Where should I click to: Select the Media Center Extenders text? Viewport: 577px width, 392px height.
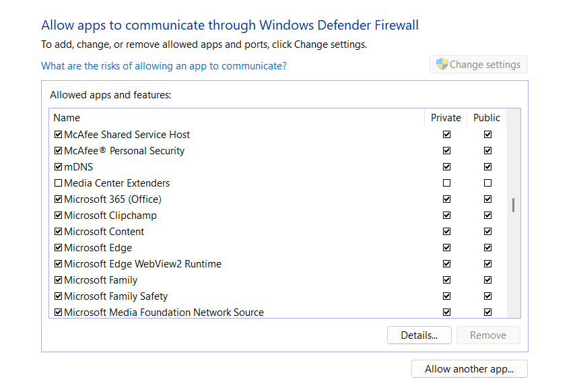(x=117, y=183)
